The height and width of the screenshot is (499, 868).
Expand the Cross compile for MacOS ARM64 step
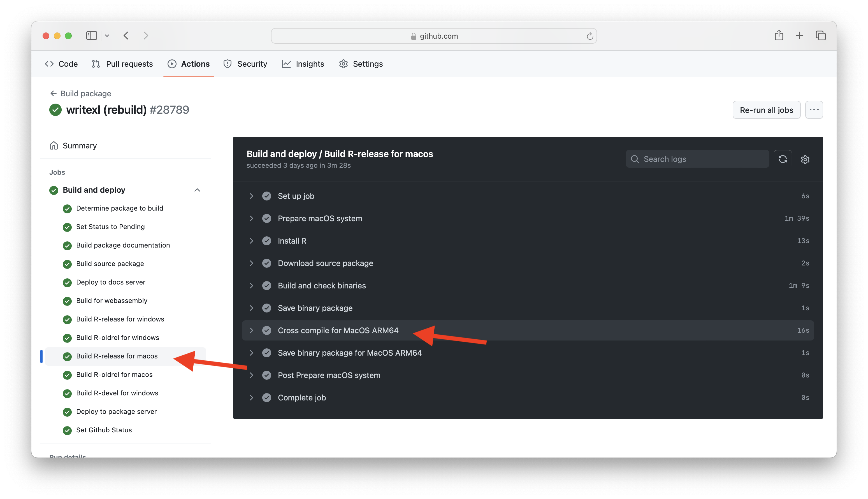coord(251,330)
